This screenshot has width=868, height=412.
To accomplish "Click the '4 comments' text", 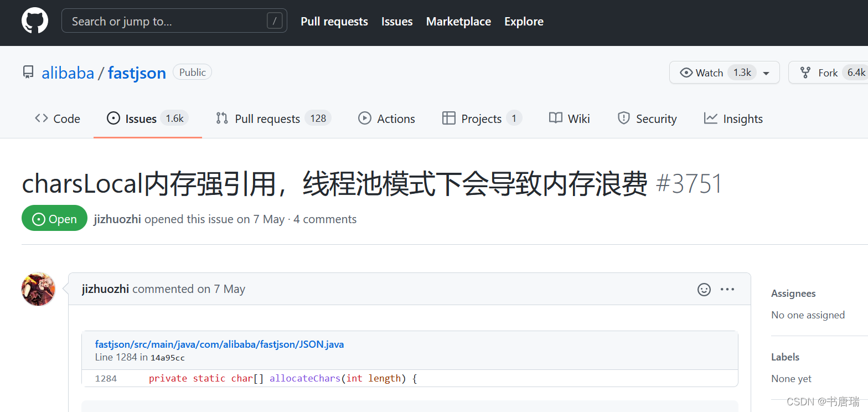I will pos(325,219).
